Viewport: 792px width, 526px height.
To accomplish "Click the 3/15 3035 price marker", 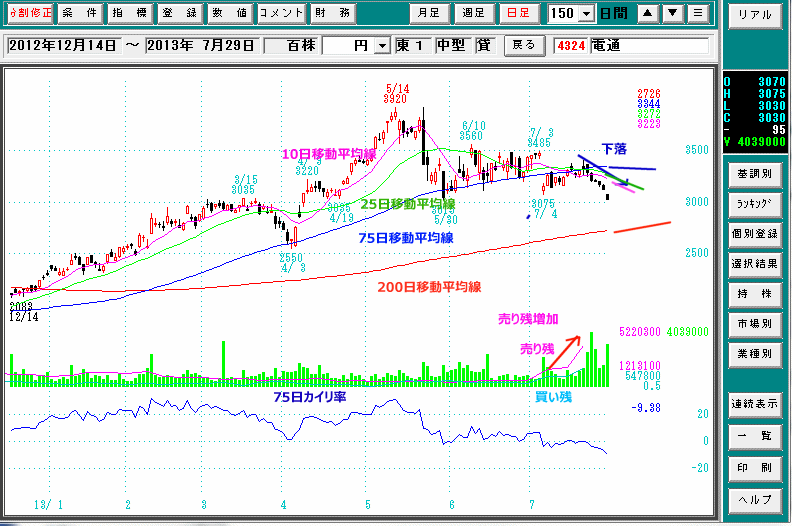I will [x=244, y=184].
